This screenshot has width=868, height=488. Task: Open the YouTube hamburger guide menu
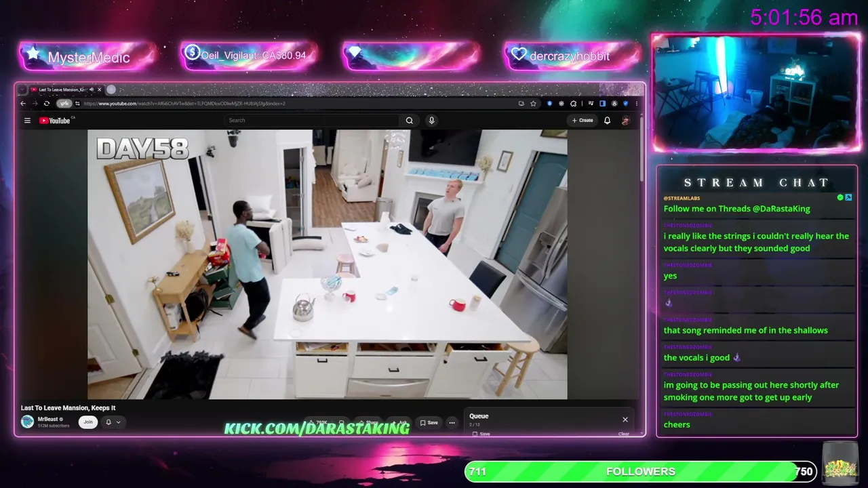(27, 121)
